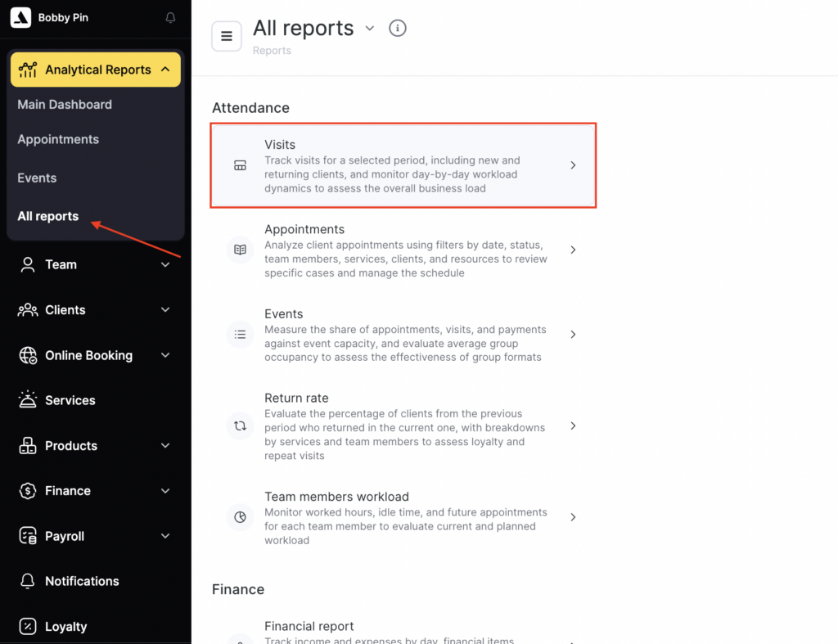Screen dimensions: 838x644
Task: Select Appointments under Analytical Reports
Action: click(58, 140)
